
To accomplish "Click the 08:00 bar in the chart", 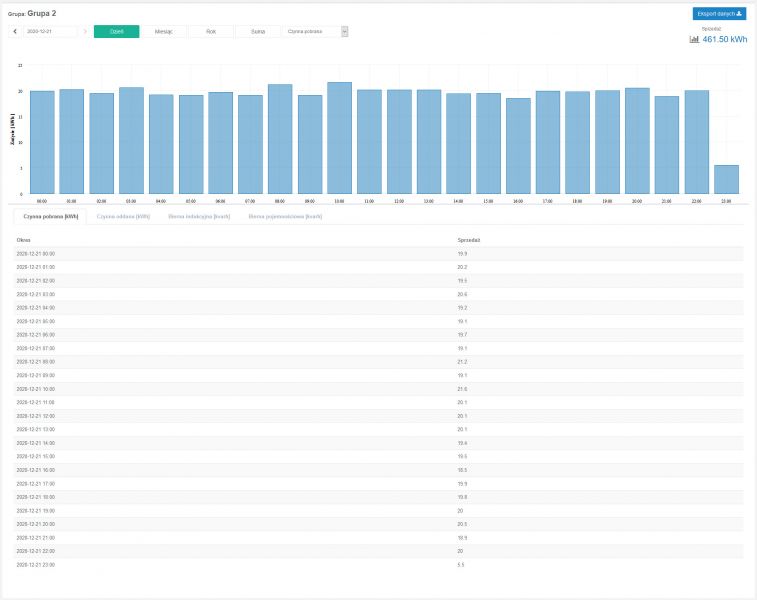I will 280,139.
